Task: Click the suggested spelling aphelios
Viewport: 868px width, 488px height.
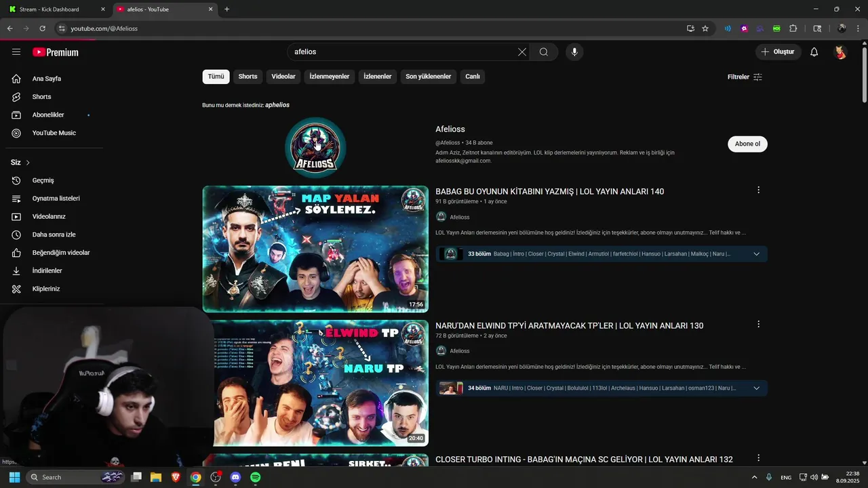Action: [x=277, y=105]
